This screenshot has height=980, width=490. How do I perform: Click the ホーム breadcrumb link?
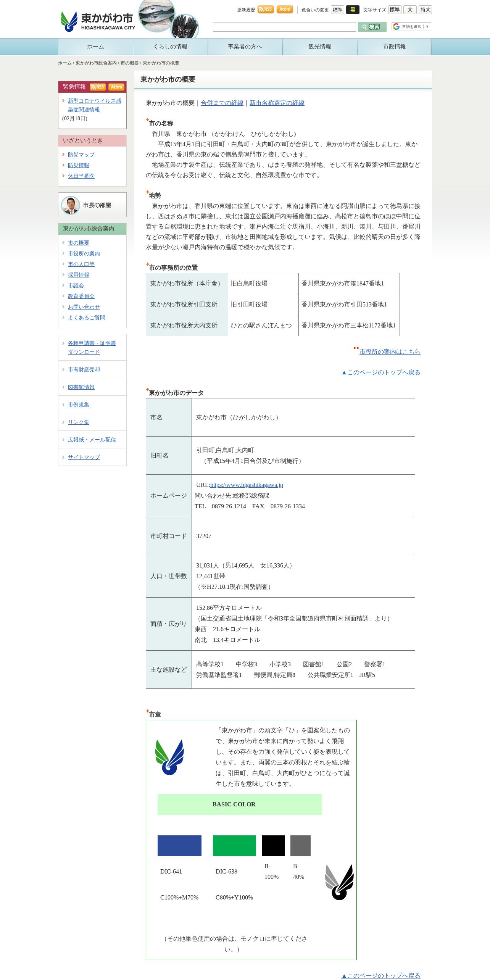pyautogui.click(x=65, y=63)
